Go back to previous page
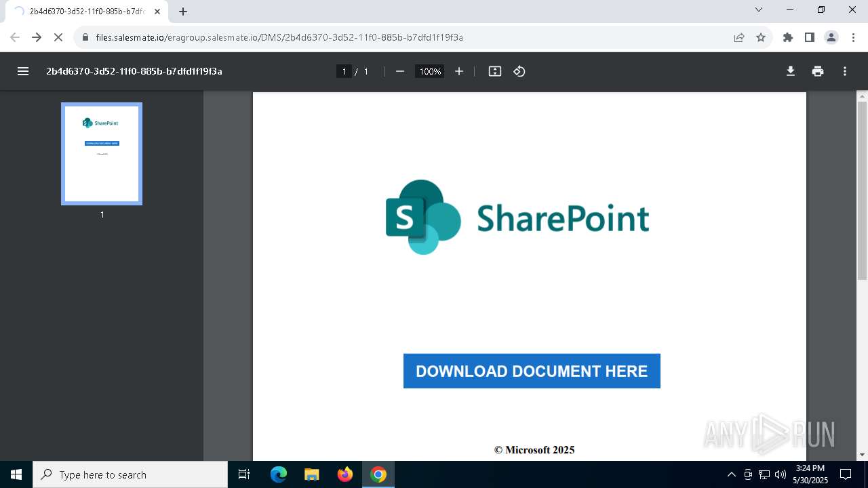Screen dimensions: 868x488 coord(15,37)
